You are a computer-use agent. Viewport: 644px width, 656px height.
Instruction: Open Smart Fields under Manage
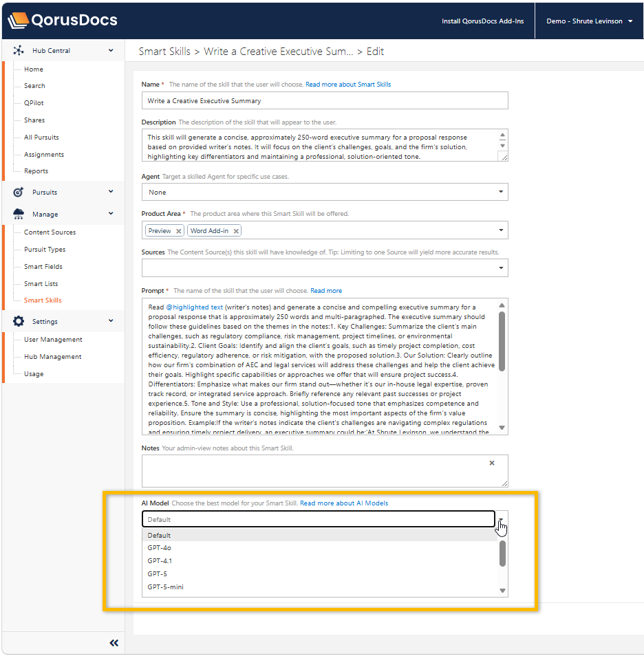click(43, 267)
